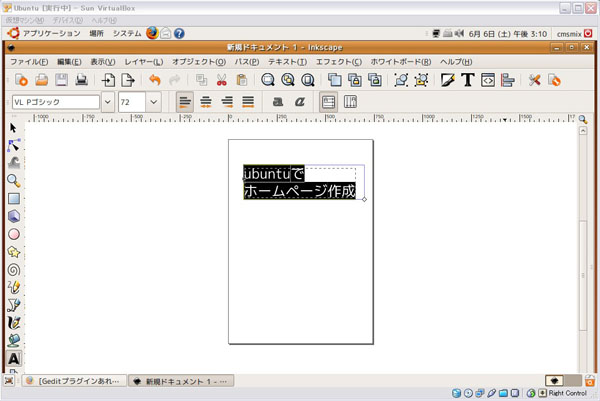Open the オブジェクト(O) menu
The image size is (600, 401).
pos(199,62)
